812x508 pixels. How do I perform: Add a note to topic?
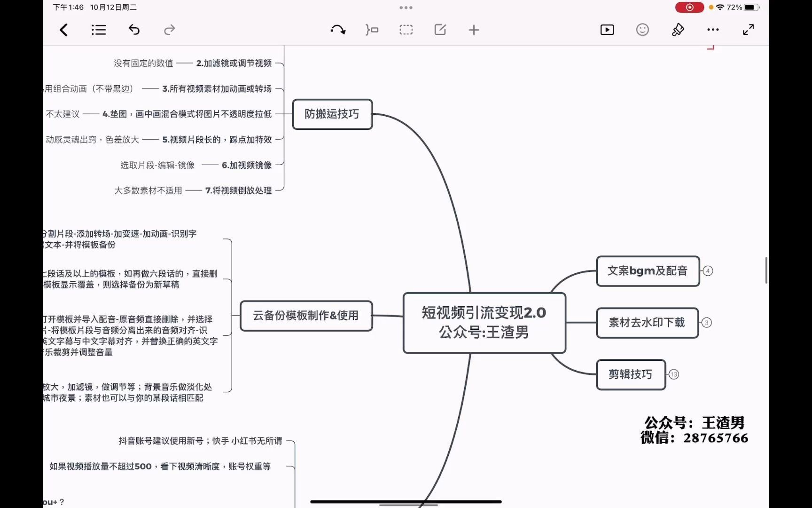(x=440, y=30)
